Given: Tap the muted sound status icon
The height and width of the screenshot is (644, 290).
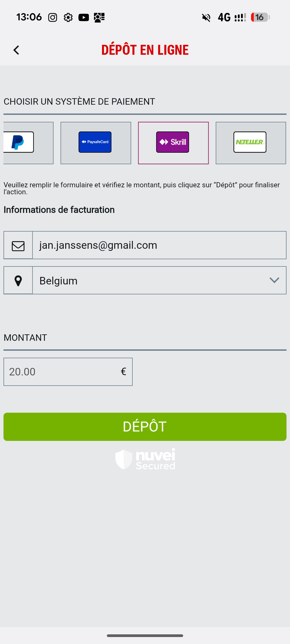Looking at the screenshot, I should [x=206, y=18].
